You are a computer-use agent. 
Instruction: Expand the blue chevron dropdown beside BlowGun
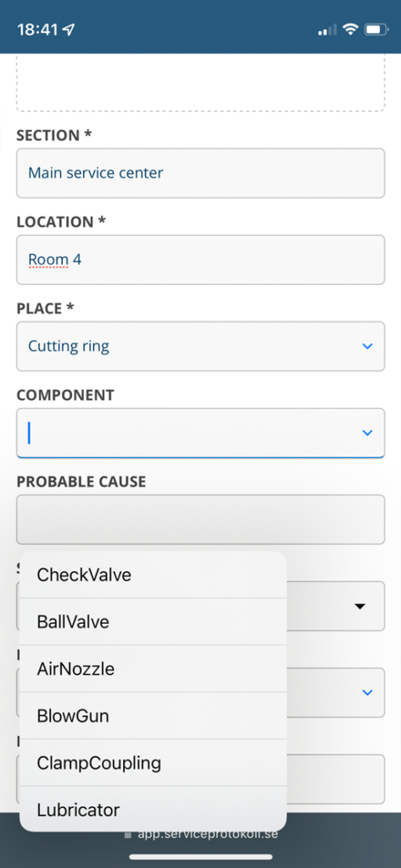coord(366,693)
